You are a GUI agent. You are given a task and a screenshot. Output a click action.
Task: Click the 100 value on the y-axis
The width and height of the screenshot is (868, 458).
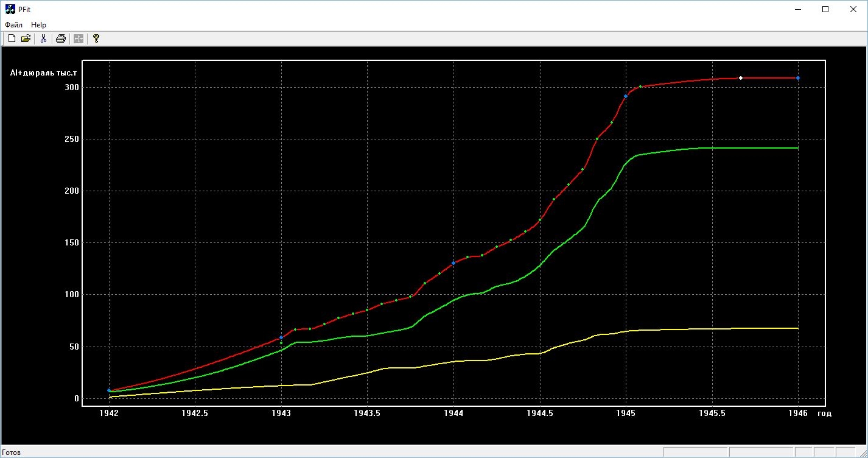click(72, 294)
